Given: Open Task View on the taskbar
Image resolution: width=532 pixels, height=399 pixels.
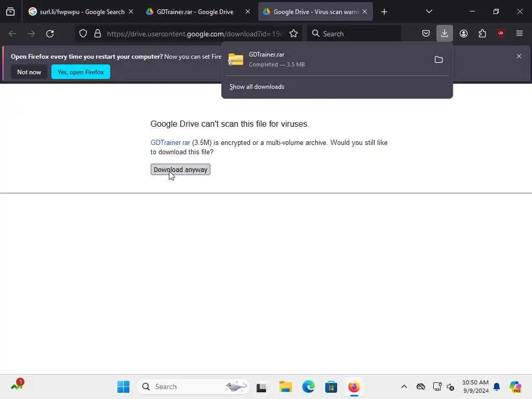Looking at the screenshot, I should (261, 387).
